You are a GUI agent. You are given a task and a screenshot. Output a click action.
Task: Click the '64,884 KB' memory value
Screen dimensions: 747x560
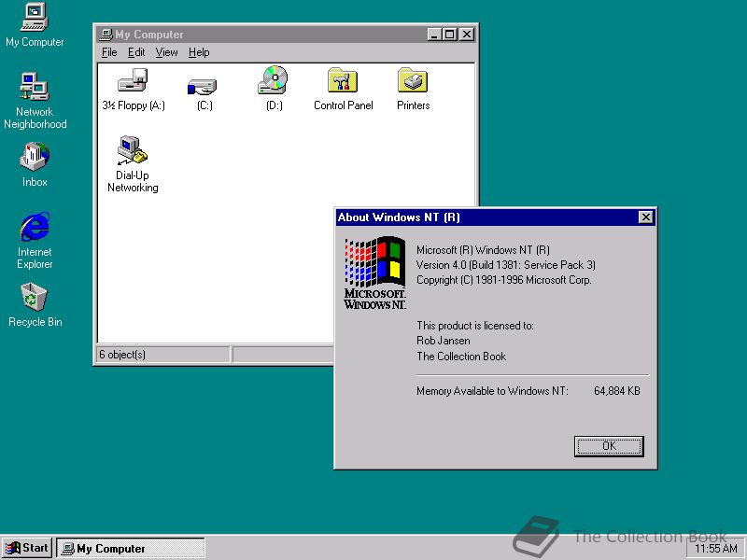(x=617, y=391)
